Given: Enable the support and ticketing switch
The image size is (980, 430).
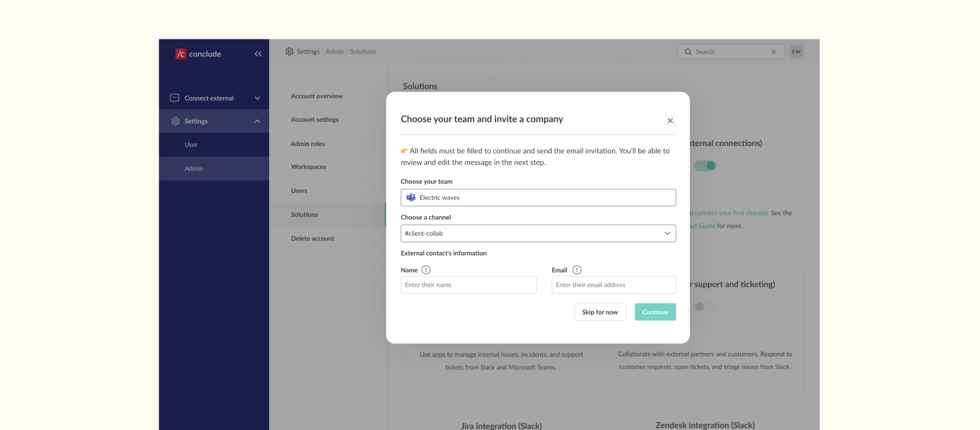Looking at the screenshot, I should tap(705, 307).
